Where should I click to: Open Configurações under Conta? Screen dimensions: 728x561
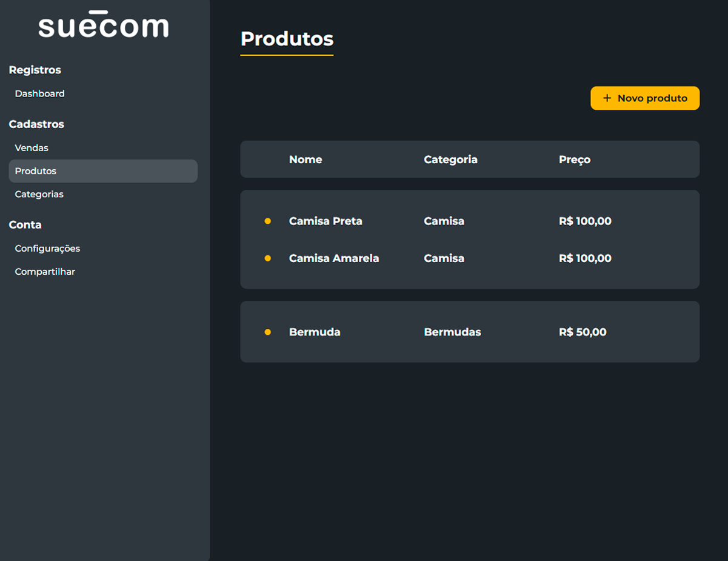tap(47, 249)
